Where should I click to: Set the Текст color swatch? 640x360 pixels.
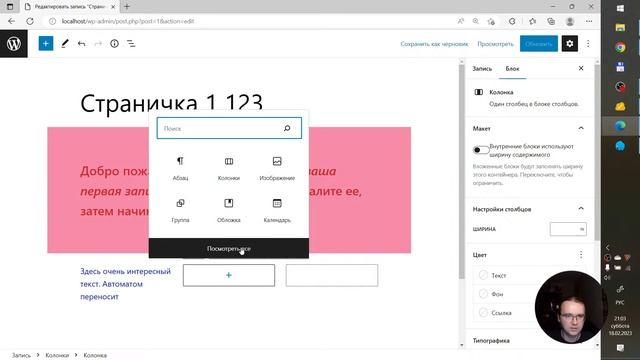(x=483, y=275)
